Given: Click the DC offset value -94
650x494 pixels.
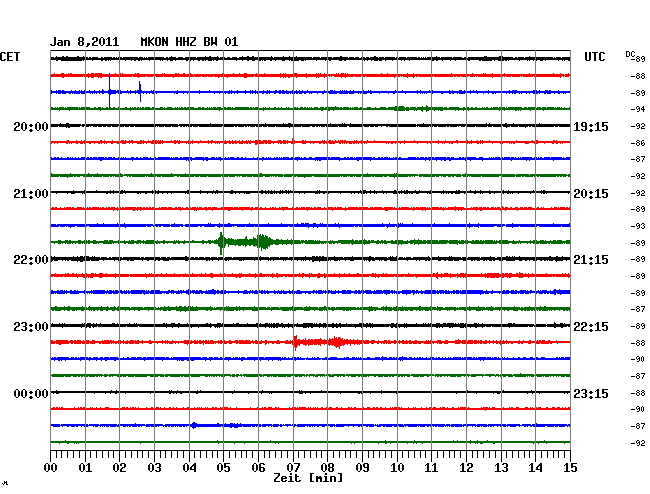Looking at the screenshot, I should pyautogui.click(x=638, y=109).
